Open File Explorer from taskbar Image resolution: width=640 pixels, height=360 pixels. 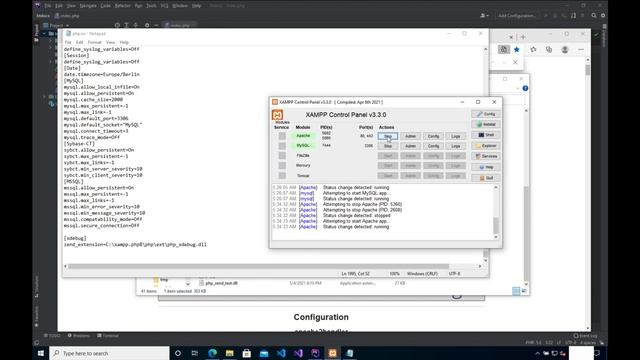coord(229,353)
